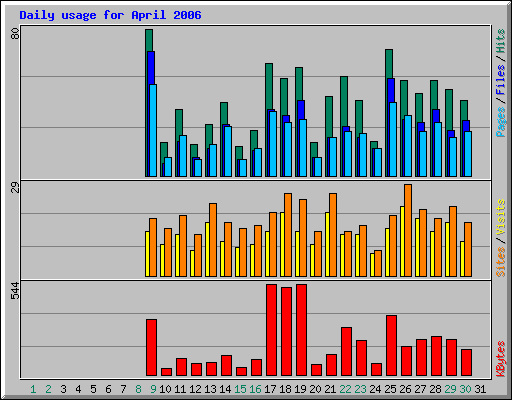The height and width of the screenshot is (400, 512).
Task: Click the red KBytes bar for day 18
Action: (286, 331)
